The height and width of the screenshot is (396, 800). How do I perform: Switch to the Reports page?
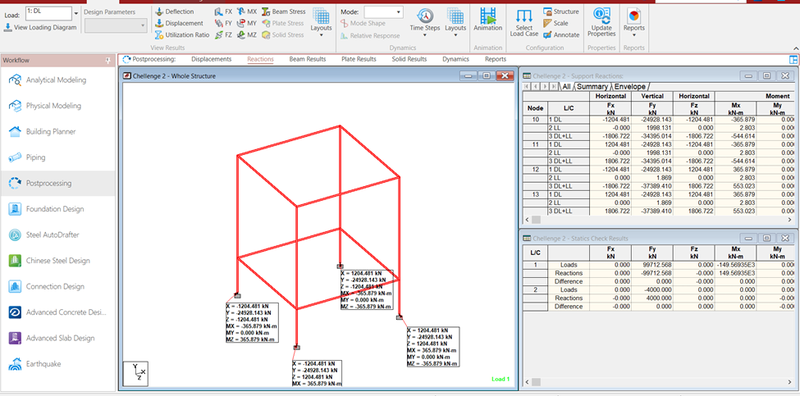(x=495, y=59)
